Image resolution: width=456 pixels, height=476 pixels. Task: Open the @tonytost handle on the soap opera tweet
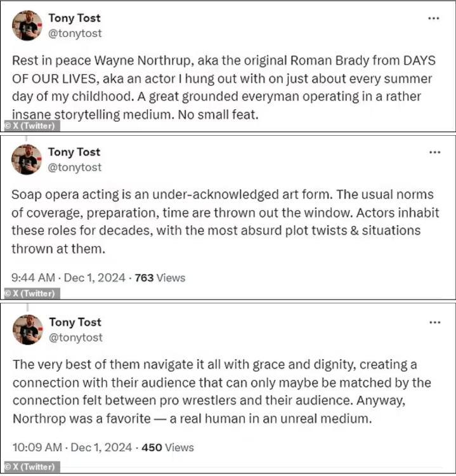(x=75, y=168)
